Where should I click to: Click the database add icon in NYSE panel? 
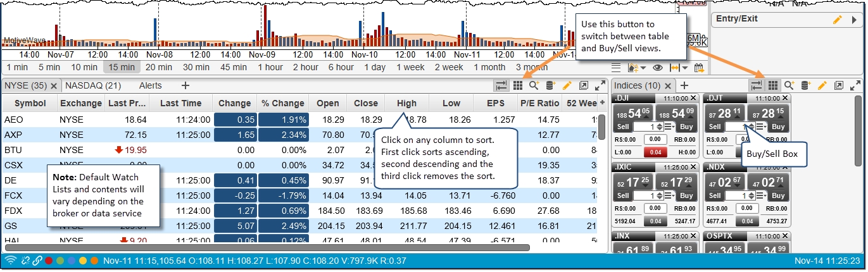pyautogui.click(x=550, y=85)
